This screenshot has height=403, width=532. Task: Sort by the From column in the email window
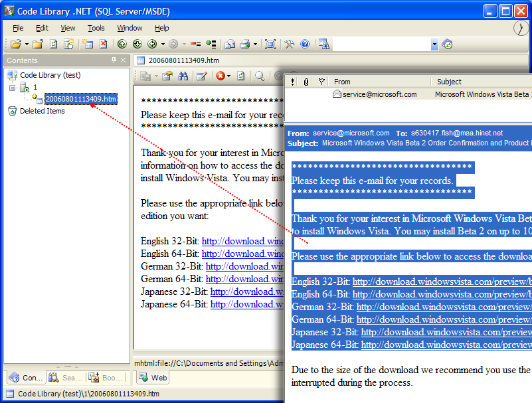(380, 82)
